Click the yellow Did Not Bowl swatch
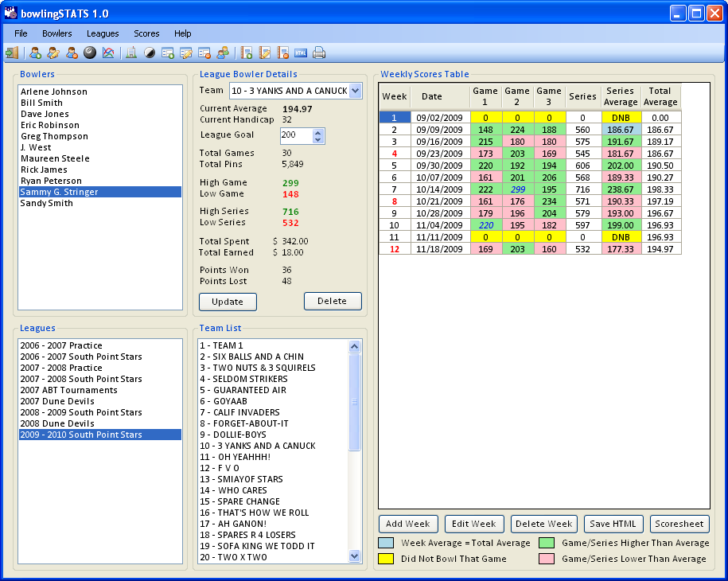 [385, 559]
